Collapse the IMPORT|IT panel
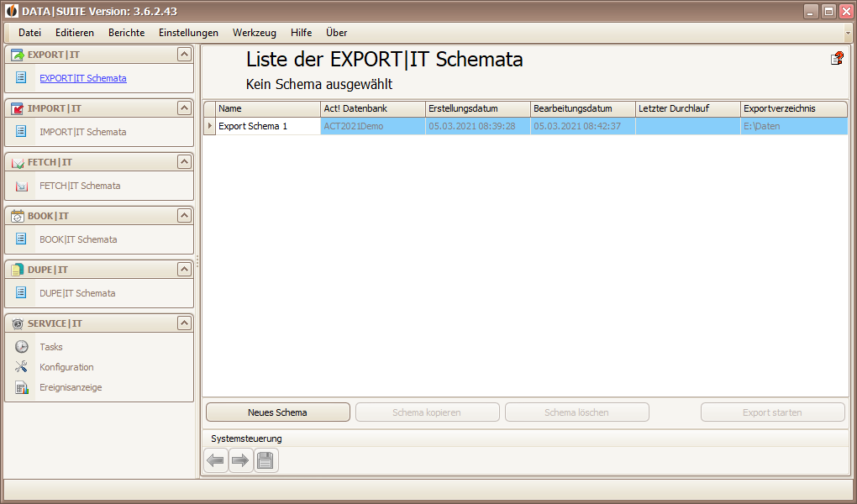 click(x=184, y=108)
